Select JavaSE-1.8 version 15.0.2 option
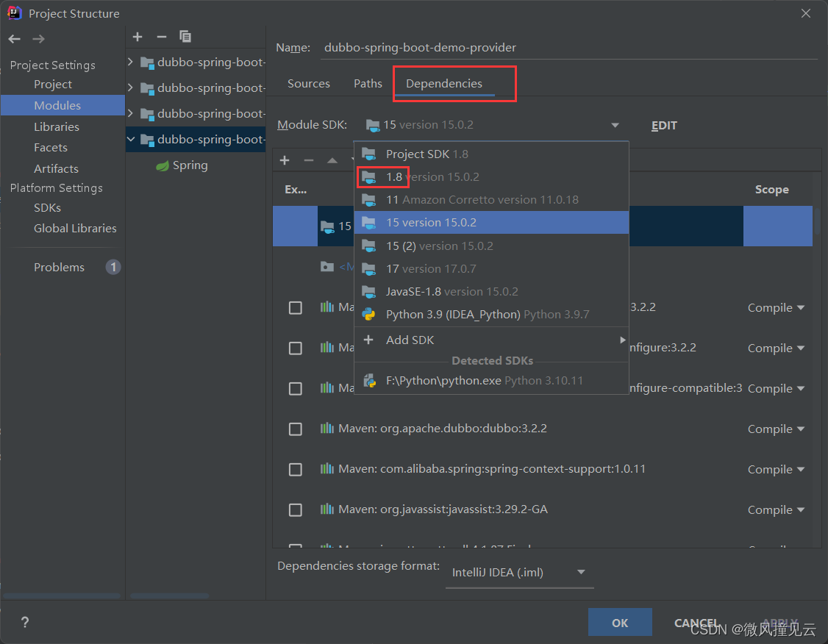The height and width of the screenshot is (644, 828). pos(492,292)
